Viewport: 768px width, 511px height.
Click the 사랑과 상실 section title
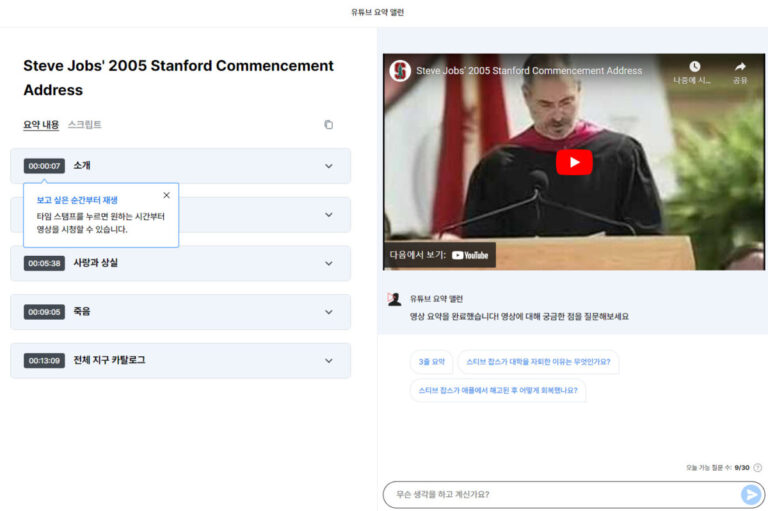coord(96,263)
